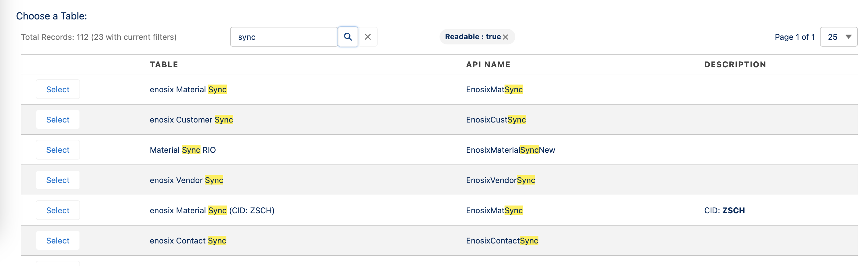Viewport: 868px width, 266px height.
Task: Select the enosix Customer Sync table
Action: (x=58, y=119)
